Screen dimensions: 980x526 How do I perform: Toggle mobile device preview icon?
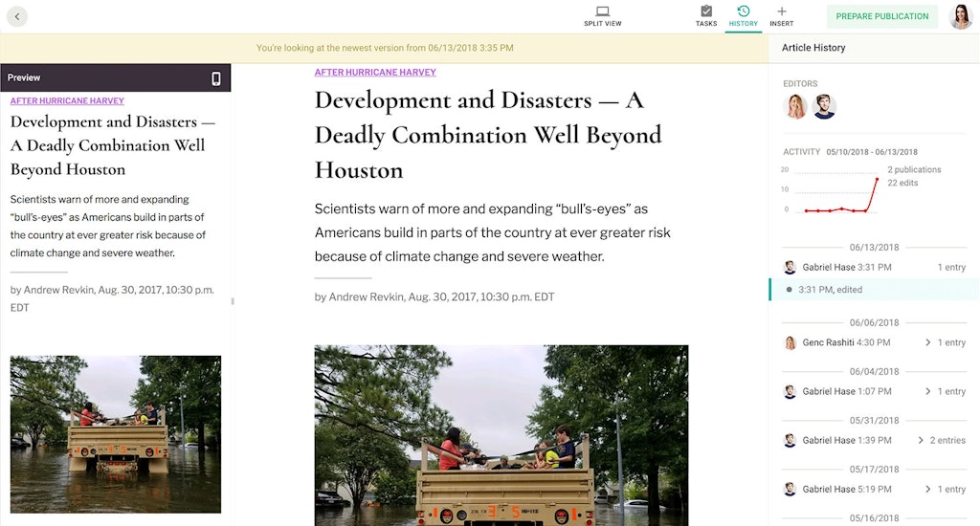[216, 78]
